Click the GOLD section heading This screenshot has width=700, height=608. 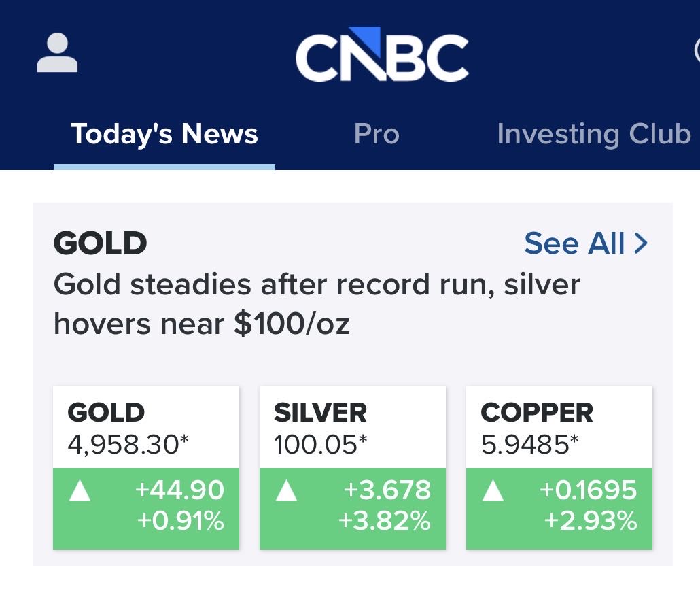click(101, 243)
